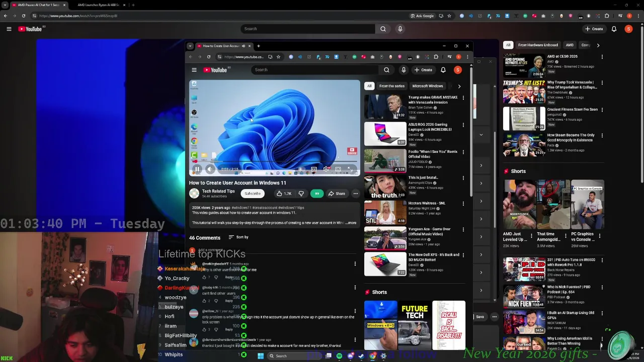644x362 pixels.
Task: Start voice search in front window
Action: (x=404, y=70)
